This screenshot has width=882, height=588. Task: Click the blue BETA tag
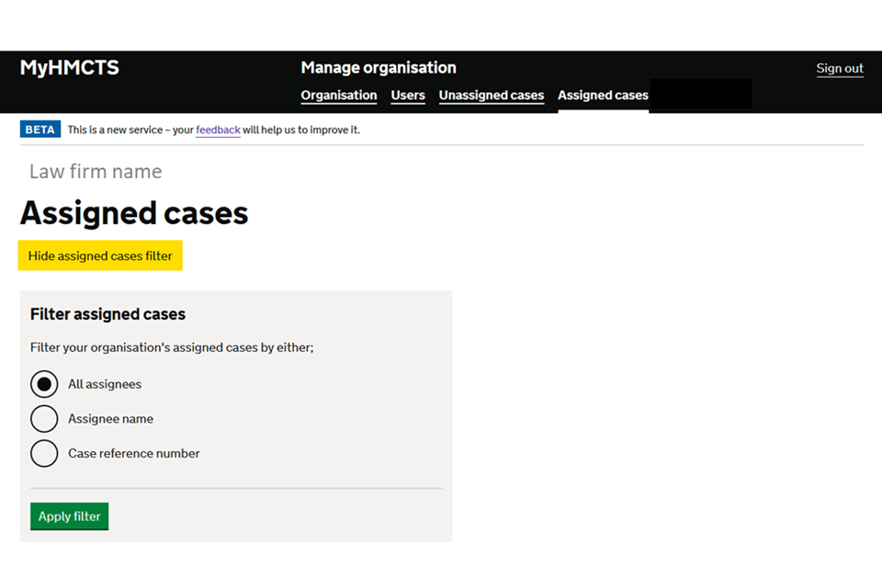tap(40, 130)
